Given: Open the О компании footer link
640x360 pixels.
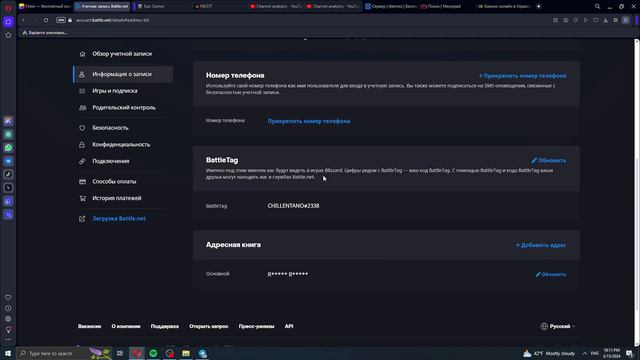Looking at the screenshot, I should tap(126, 327).
